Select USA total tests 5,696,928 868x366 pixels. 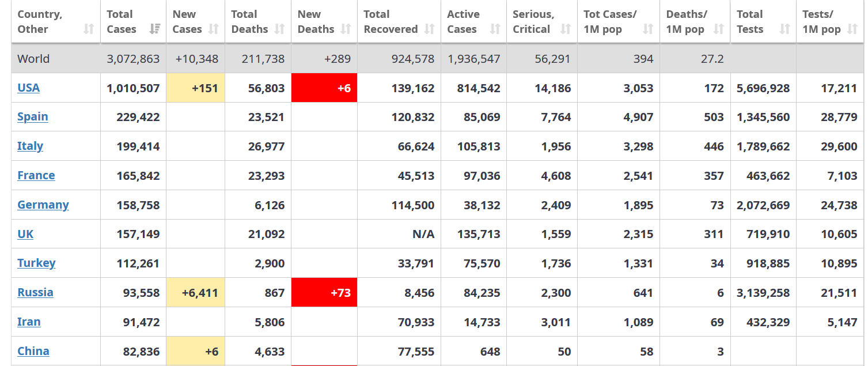[763, 88]
